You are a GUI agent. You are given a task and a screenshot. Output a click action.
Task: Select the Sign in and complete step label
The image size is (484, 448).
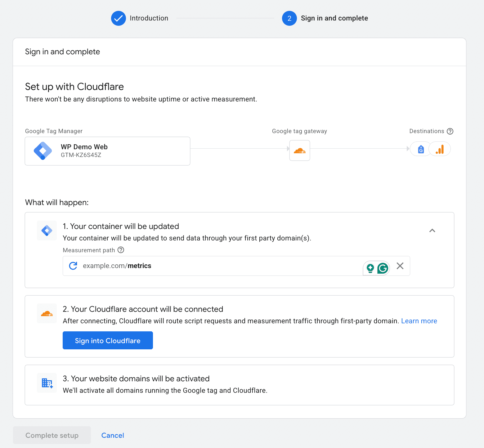point(334,18)
